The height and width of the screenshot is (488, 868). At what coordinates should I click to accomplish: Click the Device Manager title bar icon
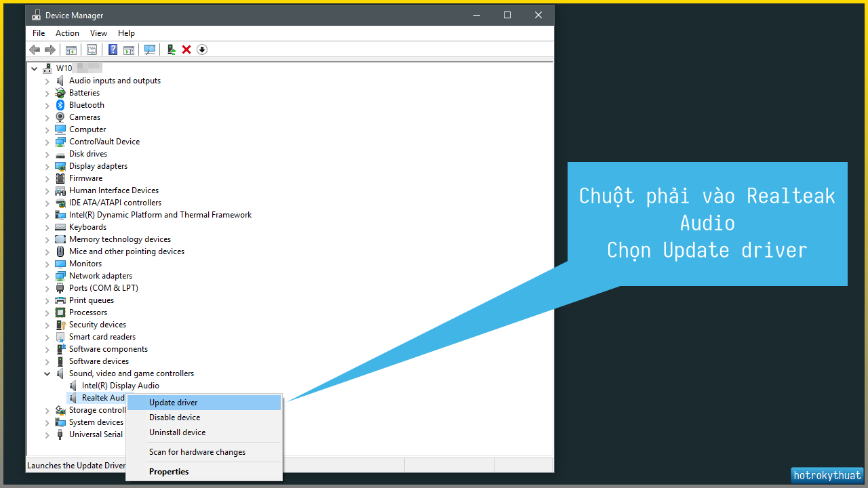[36, 15]
